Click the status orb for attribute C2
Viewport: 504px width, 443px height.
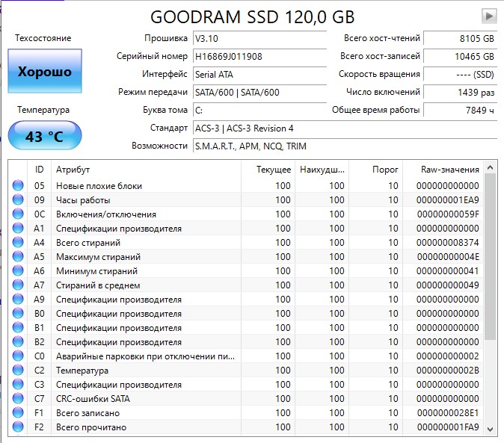pyautogui.click(x=18, y=370)
